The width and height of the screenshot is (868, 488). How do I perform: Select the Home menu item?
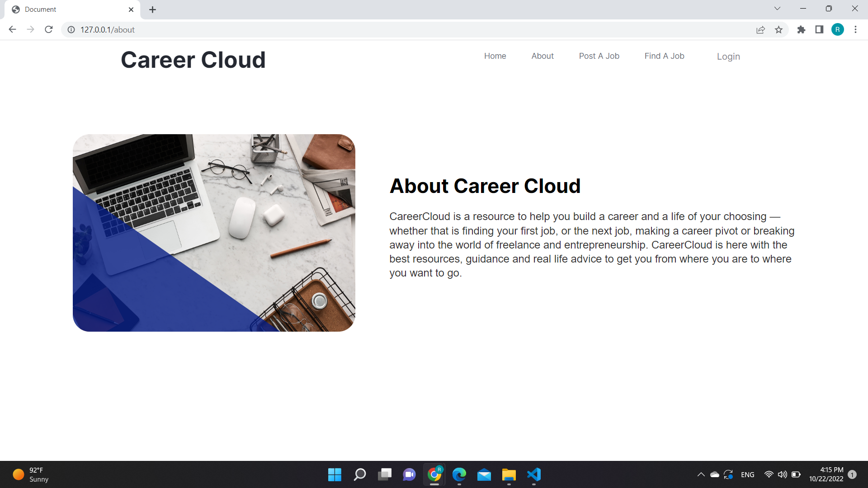[495, 56]
